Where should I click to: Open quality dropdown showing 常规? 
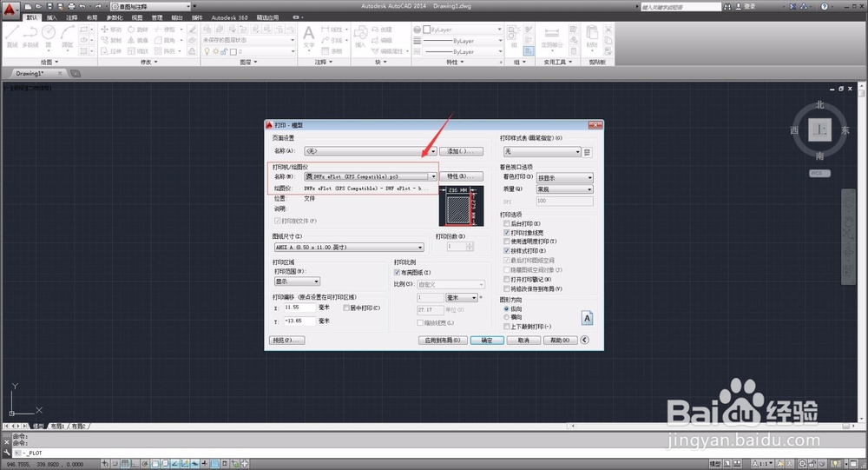(565, 189)
